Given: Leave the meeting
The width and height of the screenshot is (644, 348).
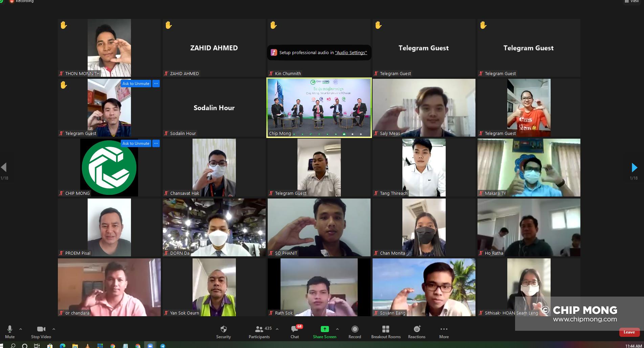Looking at the screenshot, I should pyautogui.click(x=629, y=332).
